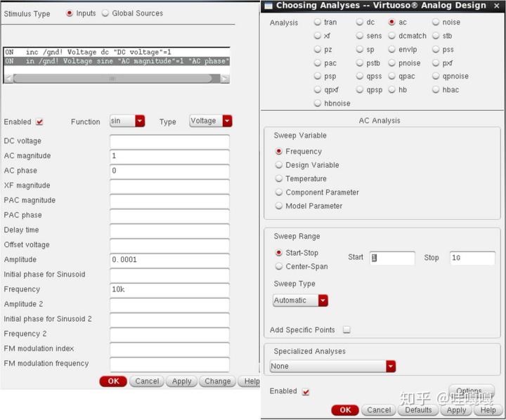Toggle the AC analysis Enabled checkbox
This screenshot has width=506, height=420.
click(x=306, y=392)
